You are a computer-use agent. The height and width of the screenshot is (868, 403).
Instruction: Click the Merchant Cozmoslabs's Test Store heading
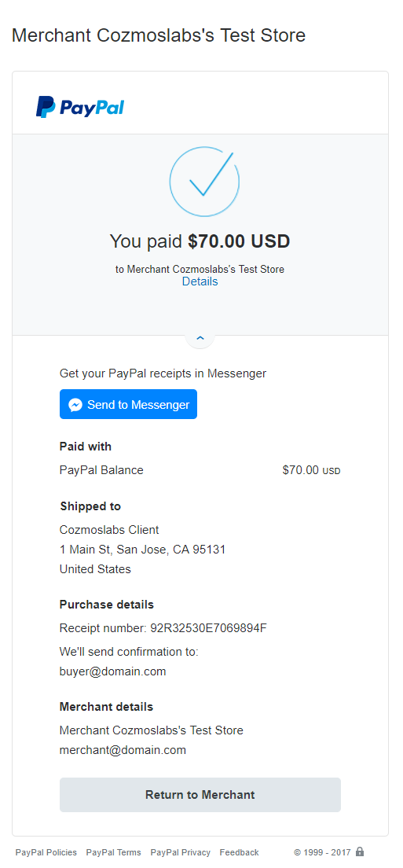(x=159, y=35)
